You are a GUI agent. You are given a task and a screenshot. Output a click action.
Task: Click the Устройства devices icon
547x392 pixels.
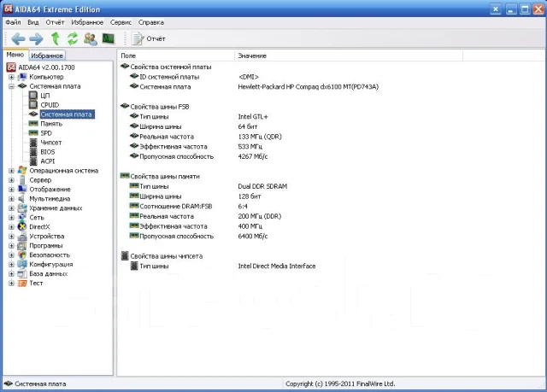tap(22, 237)
